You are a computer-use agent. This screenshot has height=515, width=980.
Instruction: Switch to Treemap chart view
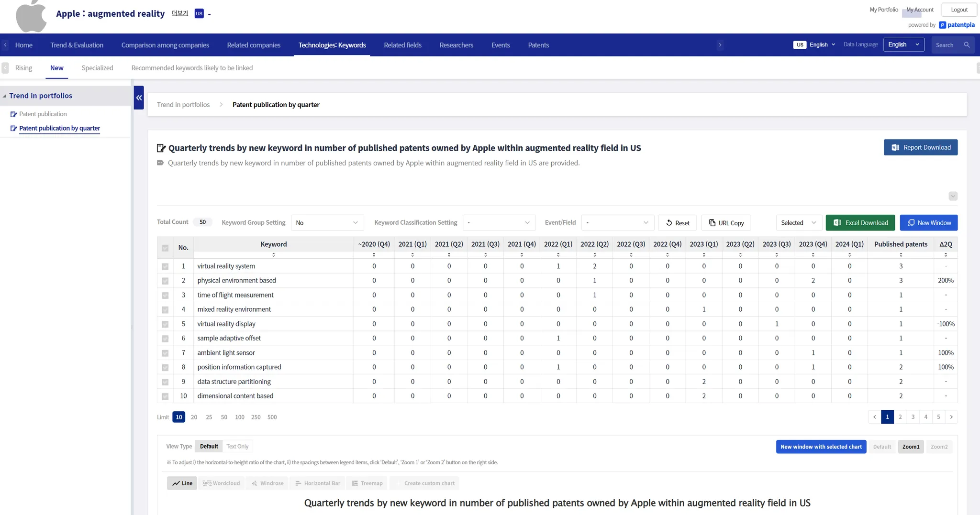click(x=367, y=483)
